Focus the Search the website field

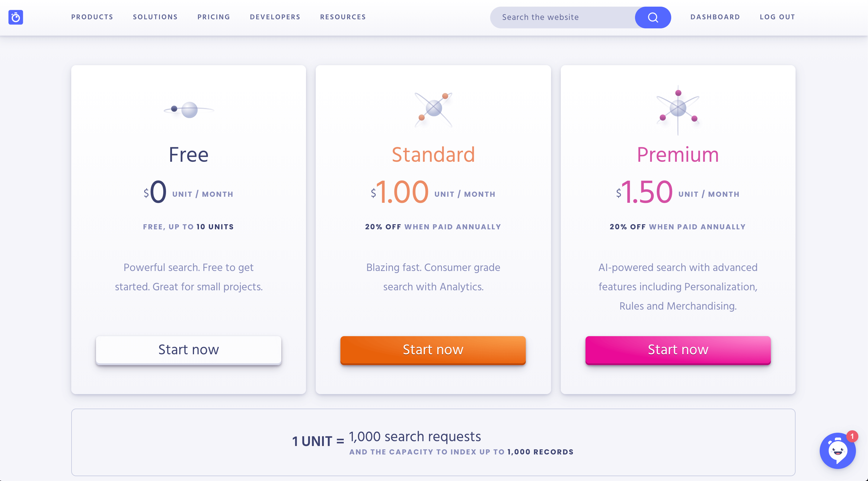[x=563, y=17]
